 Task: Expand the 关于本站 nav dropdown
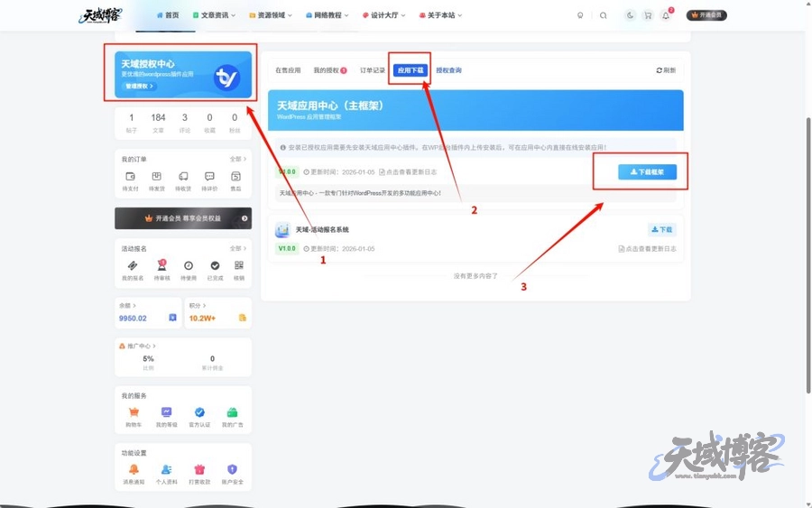440,15
